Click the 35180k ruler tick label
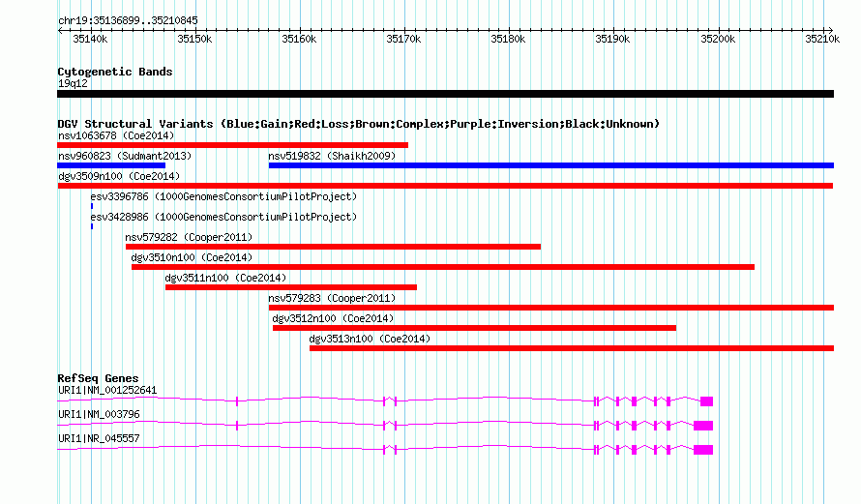 pyautogui.click(x=508, y=39)
